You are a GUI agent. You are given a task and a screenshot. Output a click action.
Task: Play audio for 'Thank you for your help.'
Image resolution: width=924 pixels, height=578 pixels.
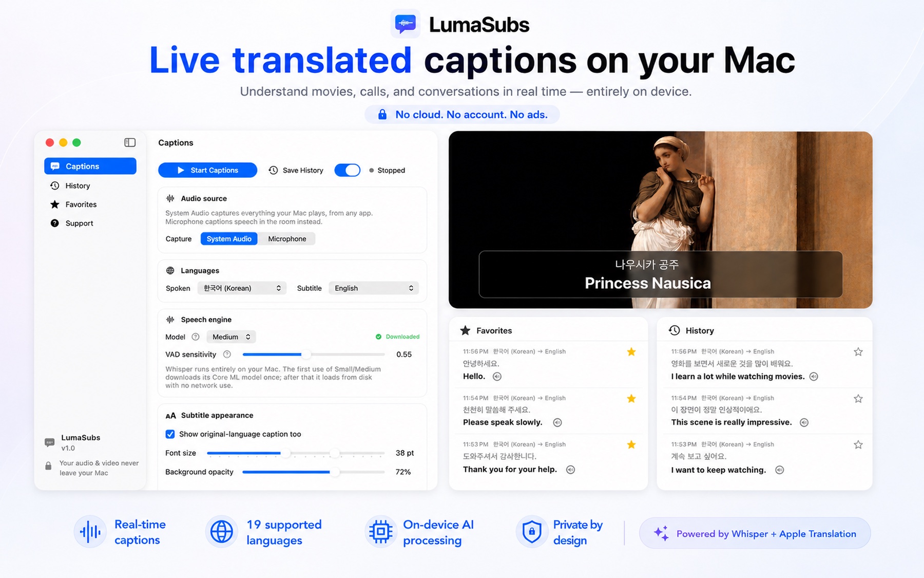pyautogui.click(x=570, y=470)
